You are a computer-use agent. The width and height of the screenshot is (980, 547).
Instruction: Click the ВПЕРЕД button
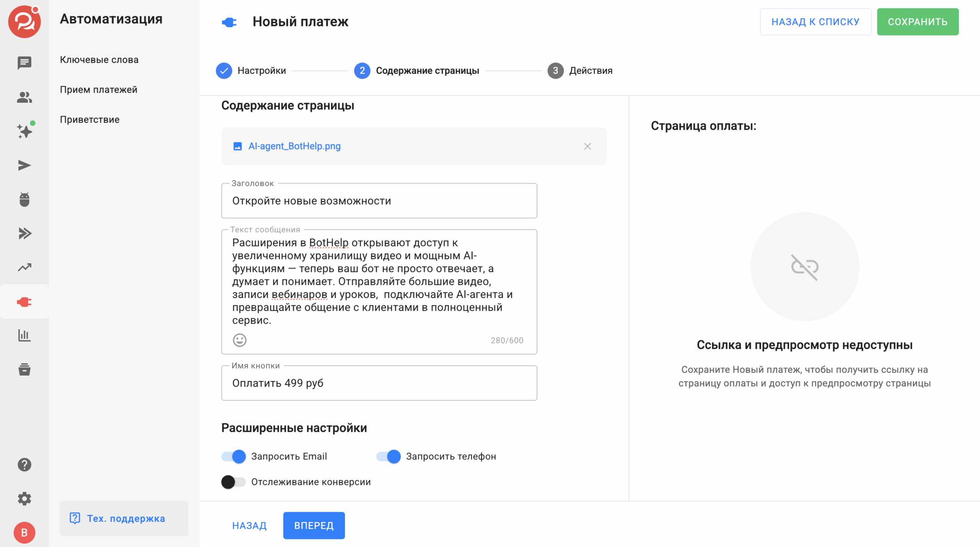point(314,525)
